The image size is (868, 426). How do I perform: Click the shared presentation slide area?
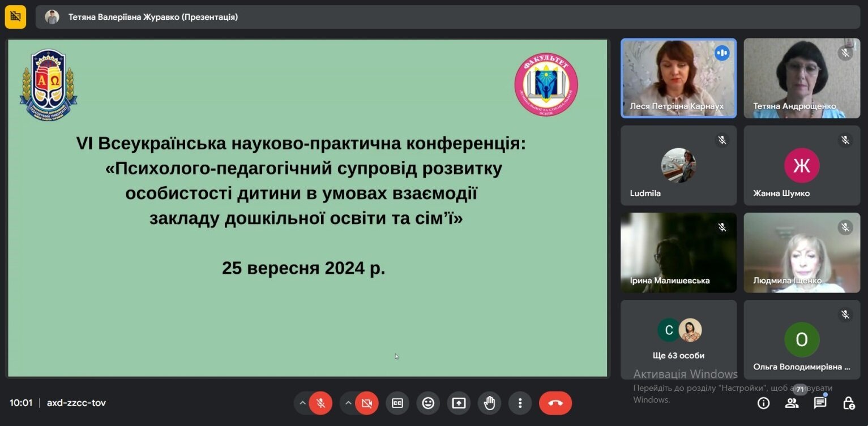307,208
